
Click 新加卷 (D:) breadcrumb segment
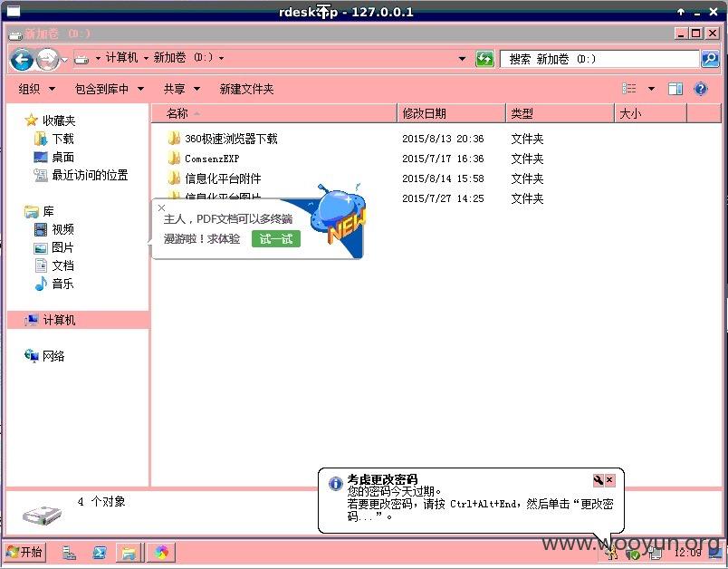coord(183,58)
